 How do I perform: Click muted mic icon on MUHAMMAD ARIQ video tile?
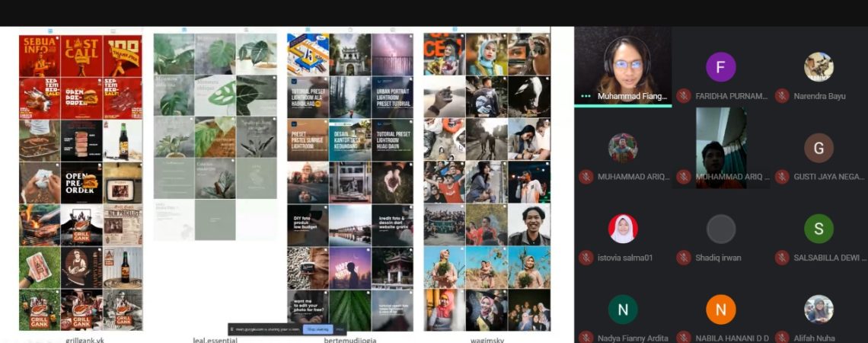tap(684, 177)
